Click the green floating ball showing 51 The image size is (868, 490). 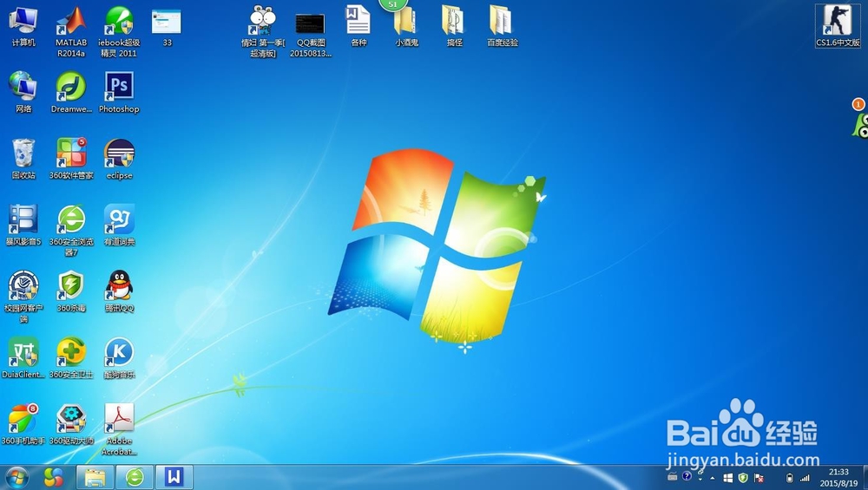click(393, 3)
